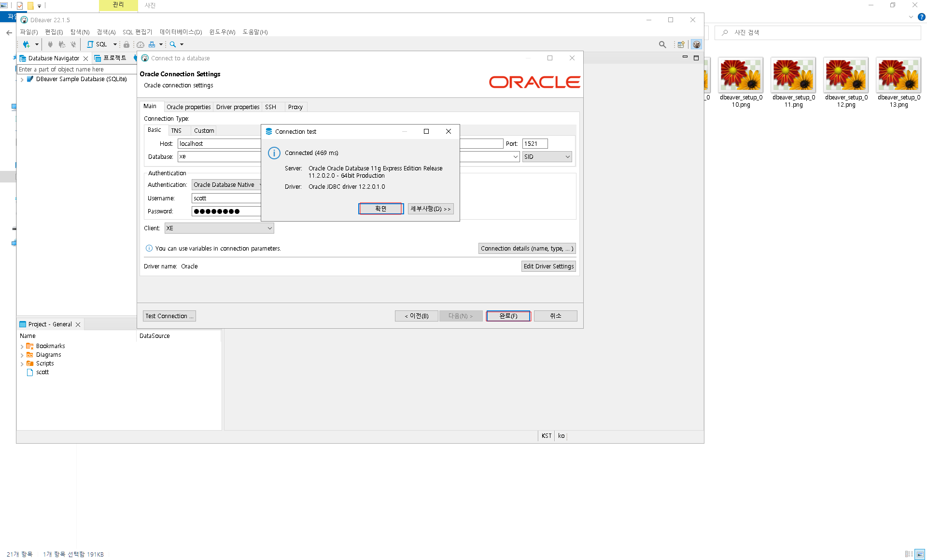
Task: Click the dashboard gauge toolbar icon
Action: [140, 44]
